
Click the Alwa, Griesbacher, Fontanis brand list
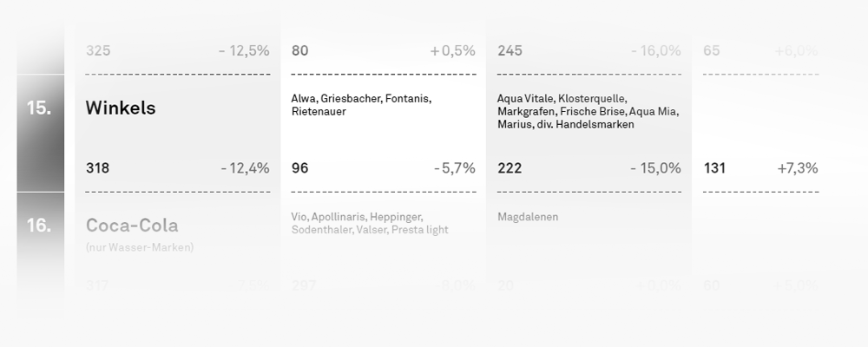click(361, 105)
